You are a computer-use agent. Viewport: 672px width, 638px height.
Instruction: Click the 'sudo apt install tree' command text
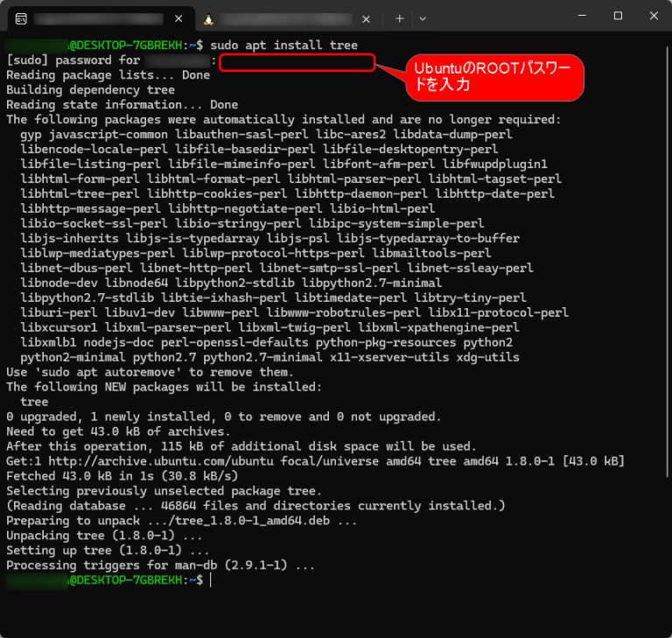point(283,45)
